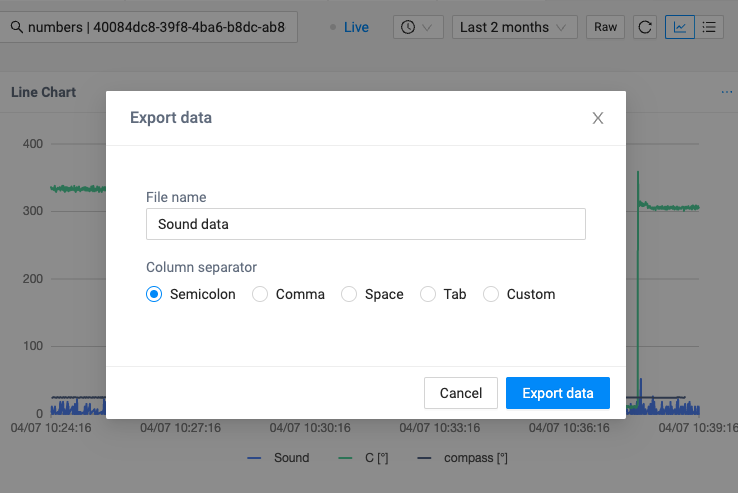Image resolution: width=738 pixels, height=493 pixels.
Task: Click the refresh icon
Action: (x=645, y=27)
